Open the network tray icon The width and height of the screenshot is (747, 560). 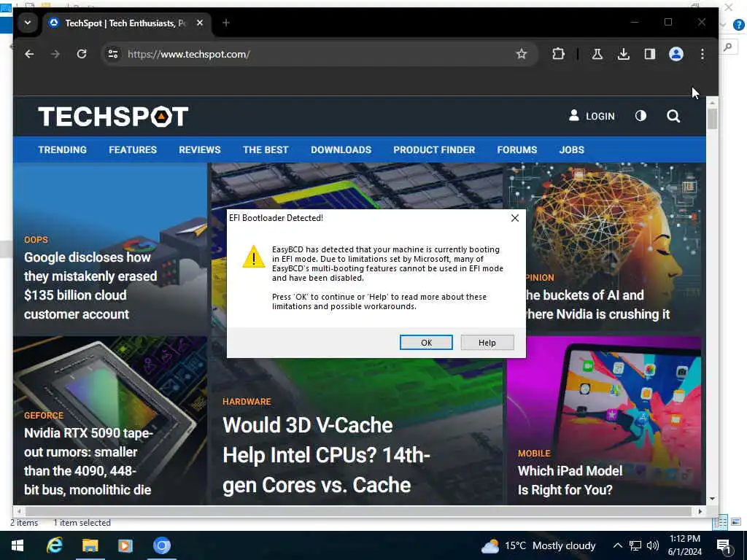pos(635,545)
